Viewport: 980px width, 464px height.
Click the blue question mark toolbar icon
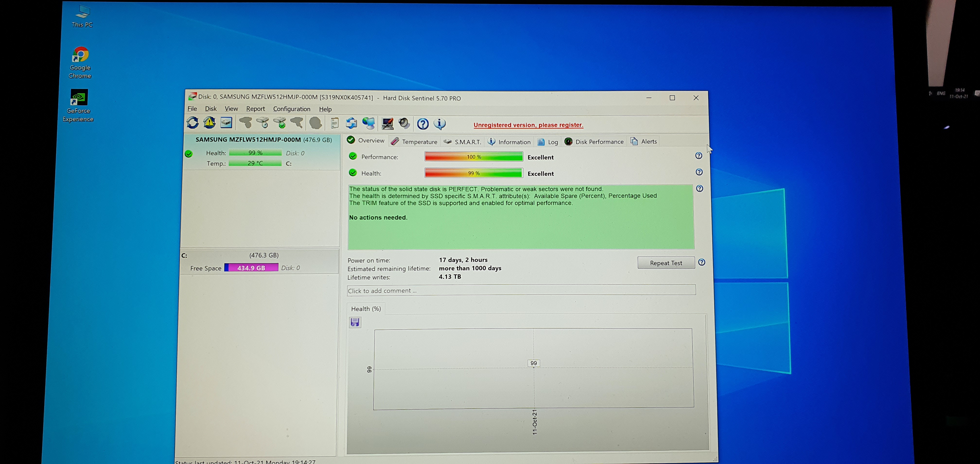[x=423, y=124]
